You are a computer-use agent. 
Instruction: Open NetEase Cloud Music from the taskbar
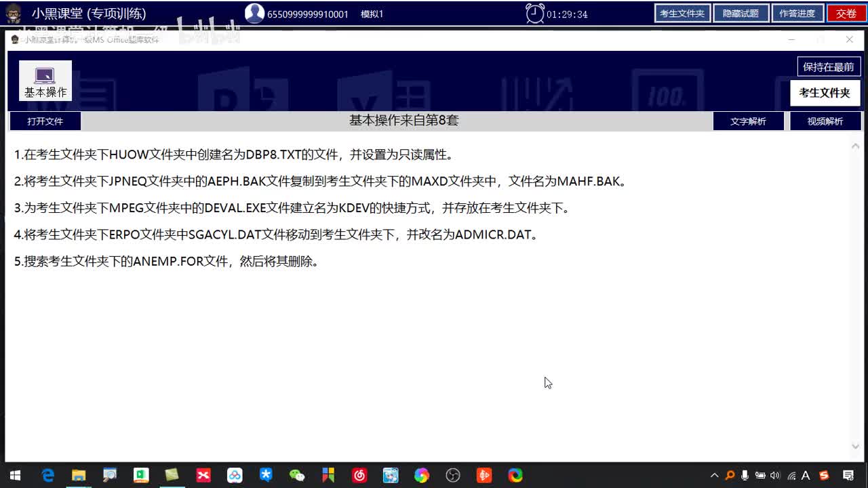359,475
